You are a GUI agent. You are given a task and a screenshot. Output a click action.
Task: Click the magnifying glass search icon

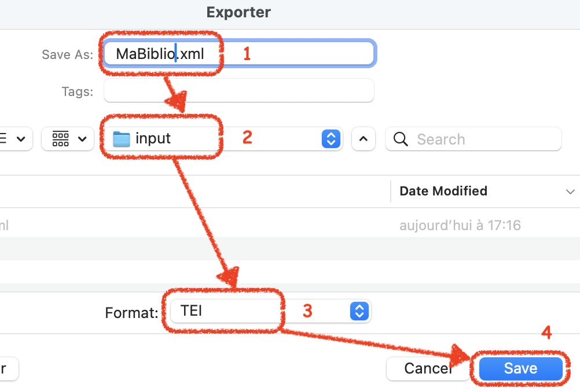(401, 139)
